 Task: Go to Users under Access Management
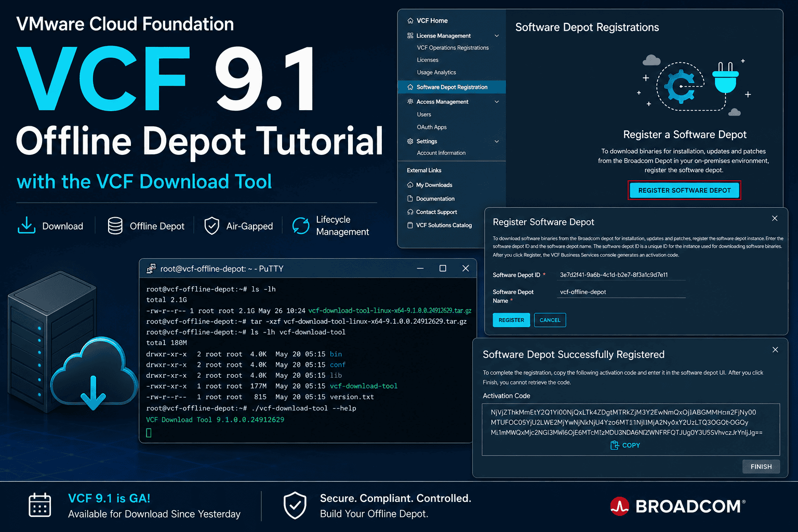(x=424, y=114)
